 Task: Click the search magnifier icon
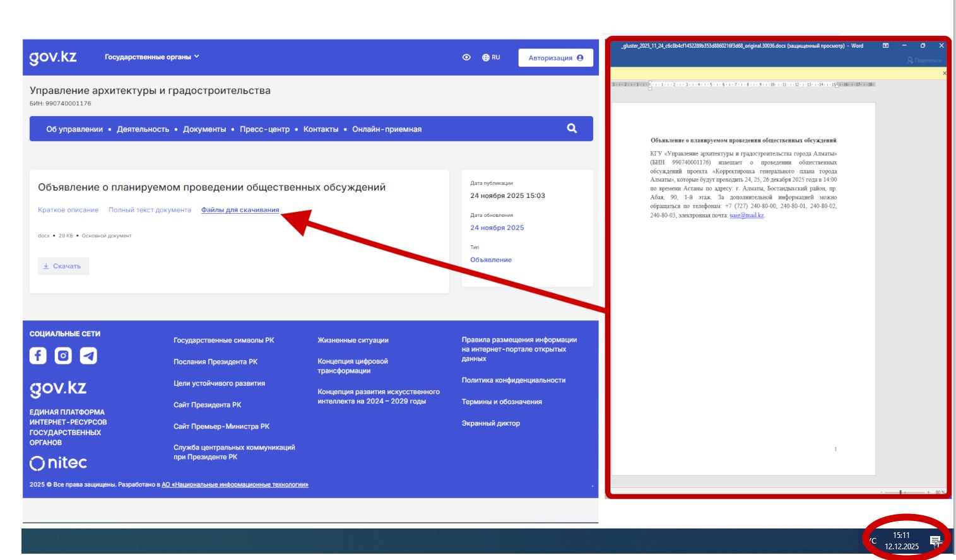pos(572,128)
